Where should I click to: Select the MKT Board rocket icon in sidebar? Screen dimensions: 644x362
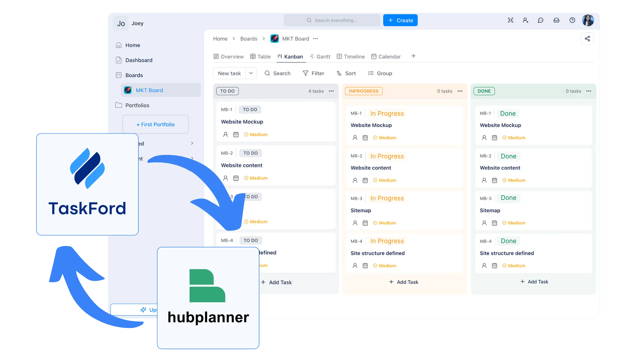pos(128,90)
